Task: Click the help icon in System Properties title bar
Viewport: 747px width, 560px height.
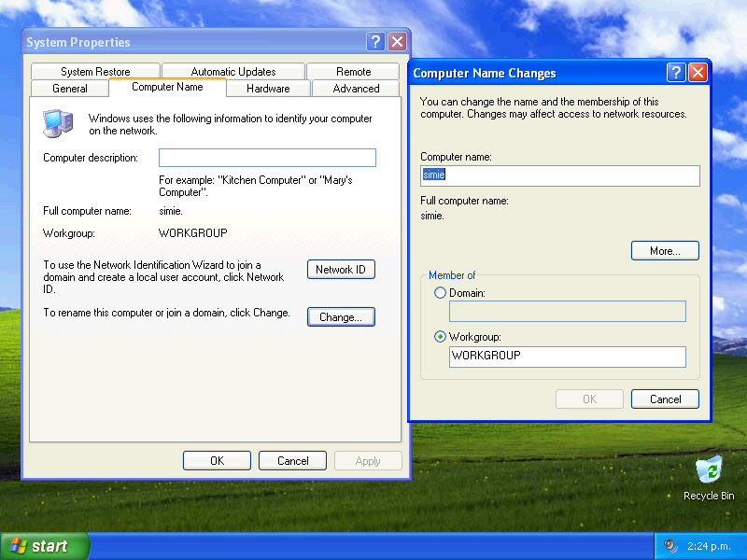Action: (x=375, y=42)
